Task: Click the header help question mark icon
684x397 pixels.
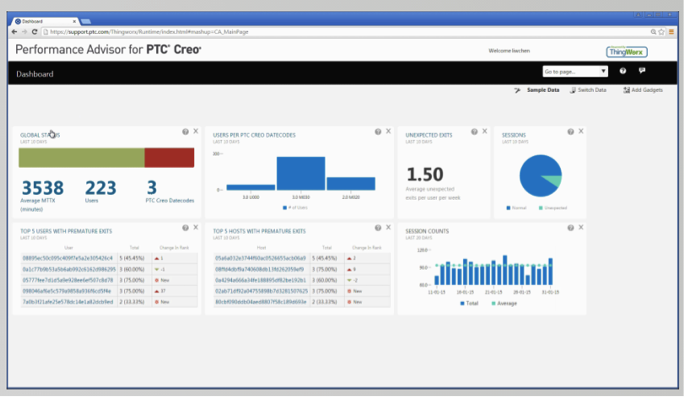Action: [623, 71]
